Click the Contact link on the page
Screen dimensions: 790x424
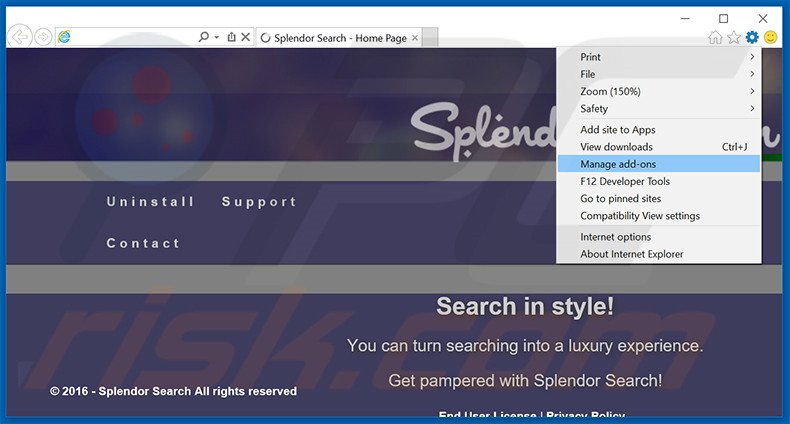(143, 243)
